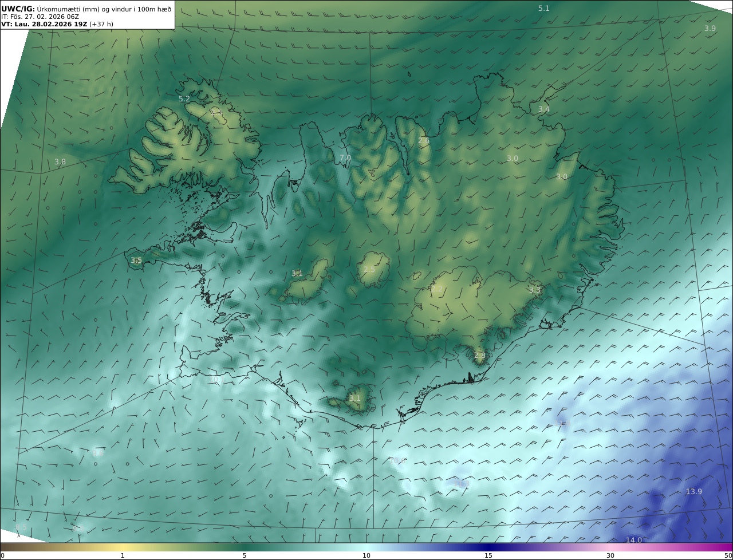This screenshot has height=560, width=733.
Task: Select the initial time line 'IT: Fös. 27. 02. 2026 06Z'
Action: point(40,17)
